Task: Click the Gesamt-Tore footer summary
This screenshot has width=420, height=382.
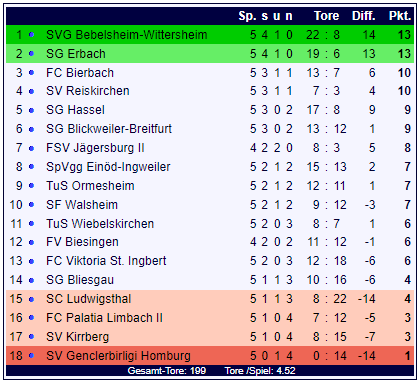Action: point(167,371)
